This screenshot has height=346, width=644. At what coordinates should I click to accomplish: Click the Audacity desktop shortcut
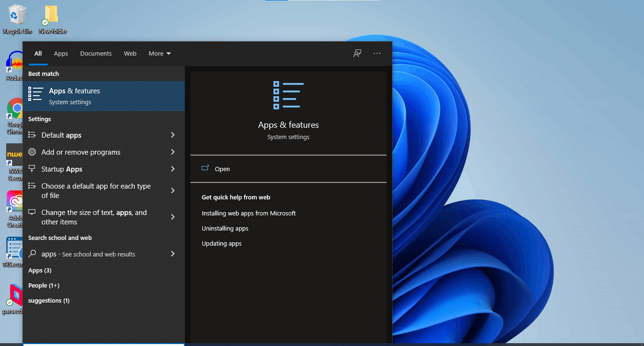pos(14,66)
